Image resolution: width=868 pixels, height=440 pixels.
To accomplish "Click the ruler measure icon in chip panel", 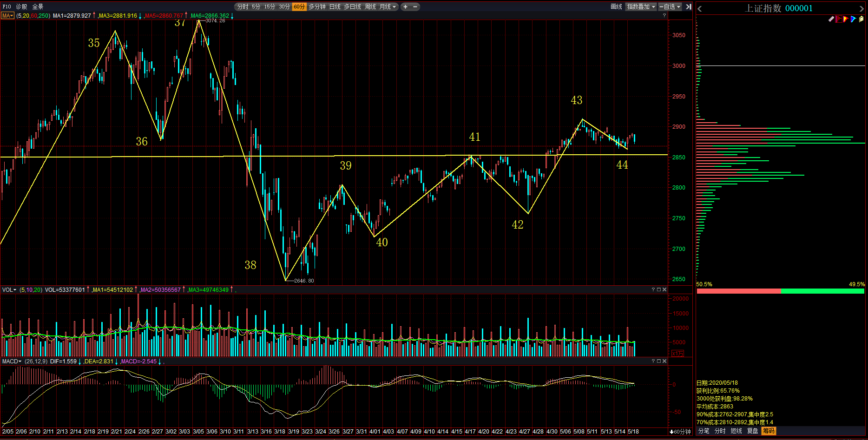I will tap(831, 19).
